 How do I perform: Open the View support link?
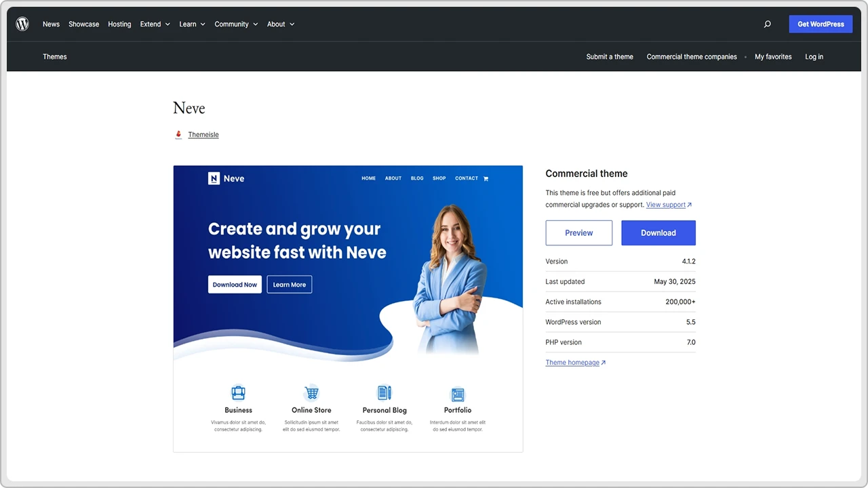pos(669,205)
